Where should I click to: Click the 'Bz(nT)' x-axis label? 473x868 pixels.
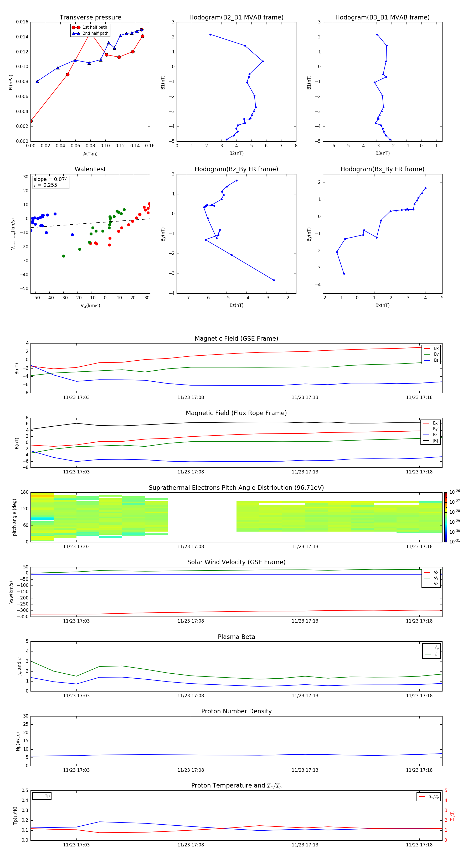tap(236, 306)
